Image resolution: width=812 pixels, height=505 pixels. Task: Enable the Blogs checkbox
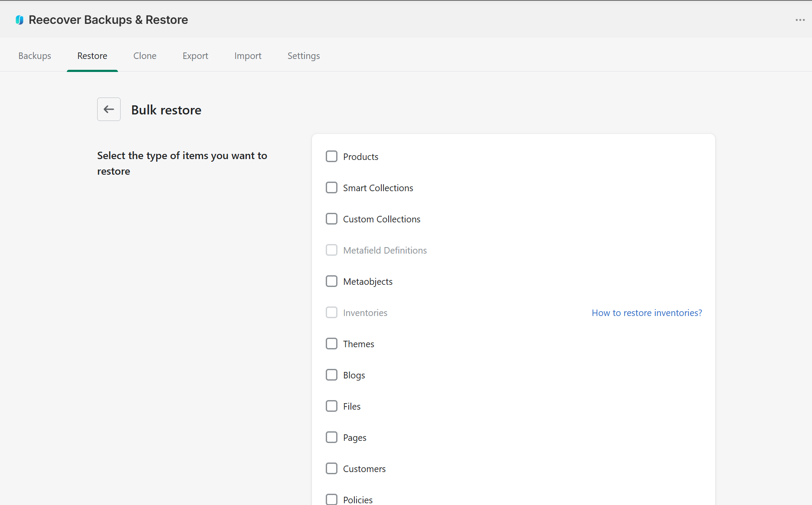[x=331, y=375]
